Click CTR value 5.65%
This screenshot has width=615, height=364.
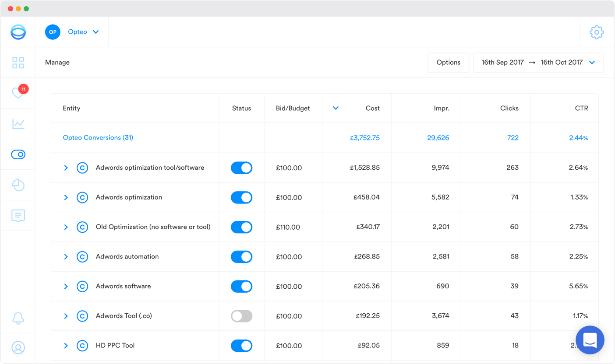579,287
